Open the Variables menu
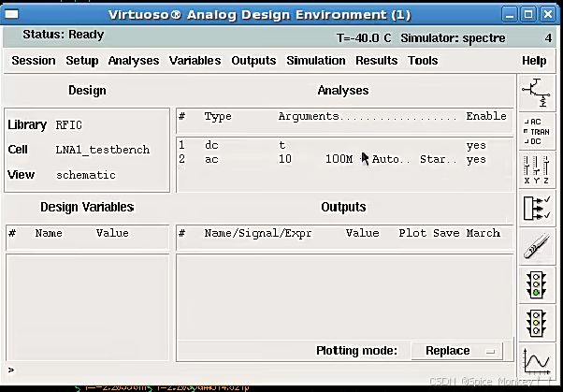563x392 pixels. [x=195, y=61]
